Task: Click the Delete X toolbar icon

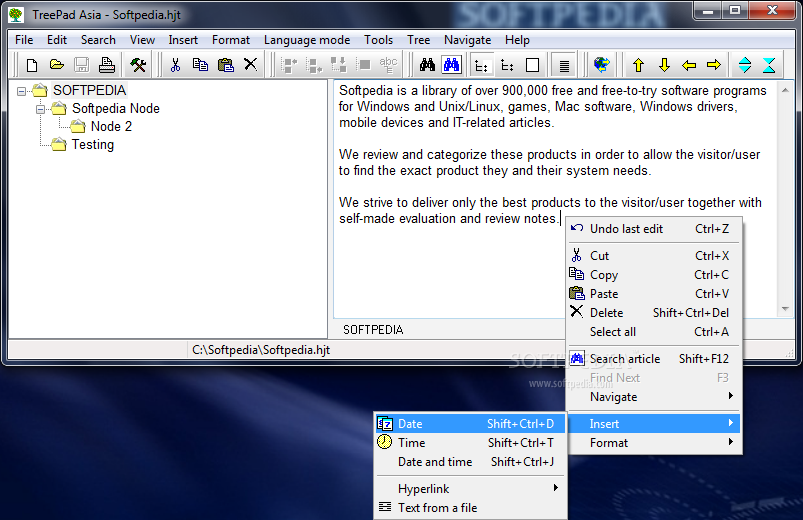Action: [250, 65]
